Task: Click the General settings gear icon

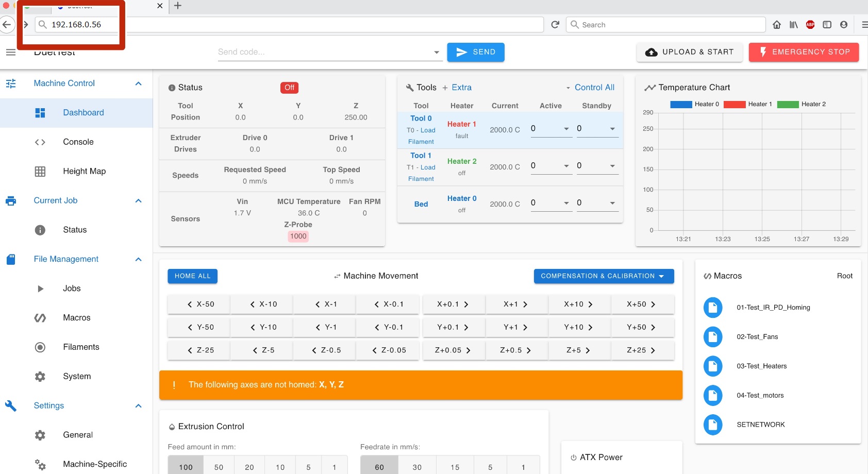Action: [x=40, y=435]
